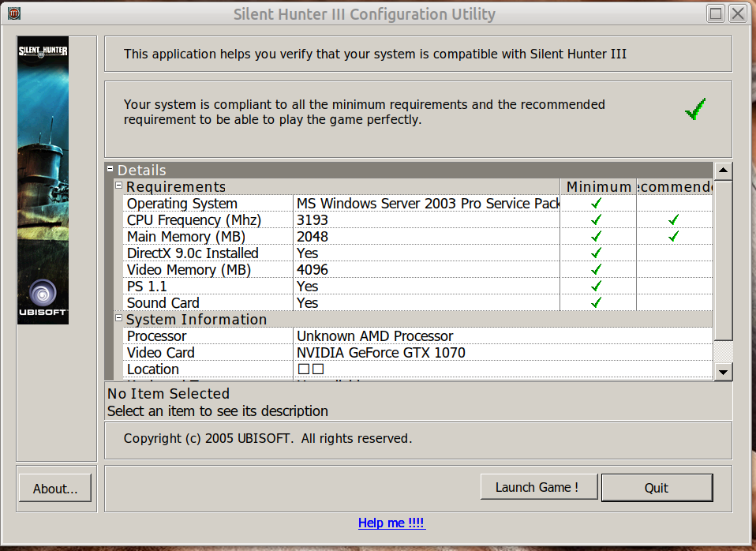Click Main Memory recommended checkmark
This screenshot has height=551, width=756.
[x=673, y=236]
